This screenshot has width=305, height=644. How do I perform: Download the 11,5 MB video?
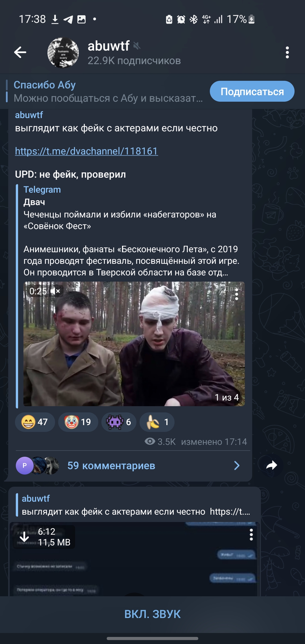(25, 537)
